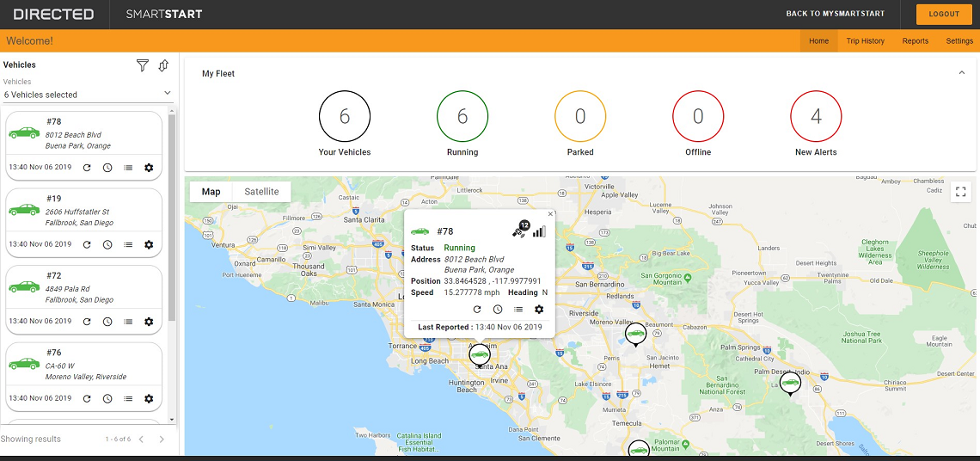This screenshot has height=461, width=980.
Task: Open the Reports tab
Action: (x=915, y=40)
